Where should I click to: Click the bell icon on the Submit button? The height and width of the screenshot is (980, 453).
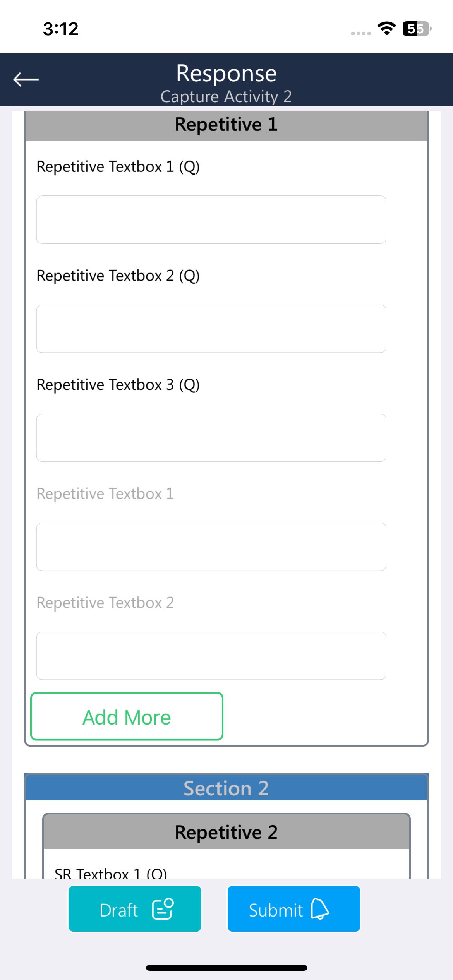click(x=319, y=909)
